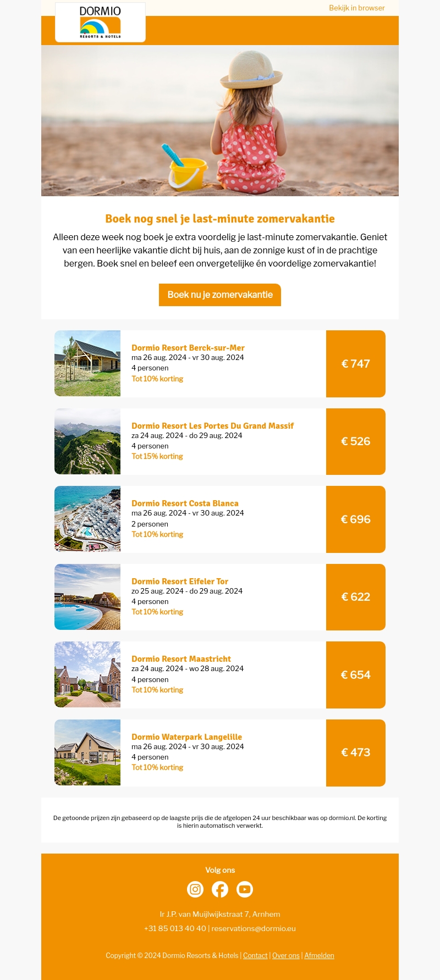The height and width of the screenshot is (980, 440).
Task: Click the Dormio Resorts & Hotels logo
Action: tap(100, 23)
